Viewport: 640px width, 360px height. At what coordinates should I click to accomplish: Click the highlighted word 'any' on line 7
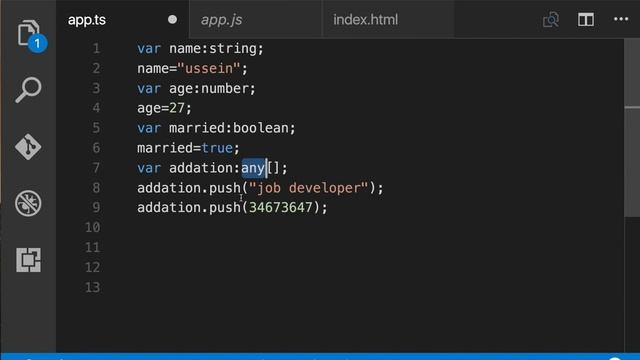[x=253, y=168]
